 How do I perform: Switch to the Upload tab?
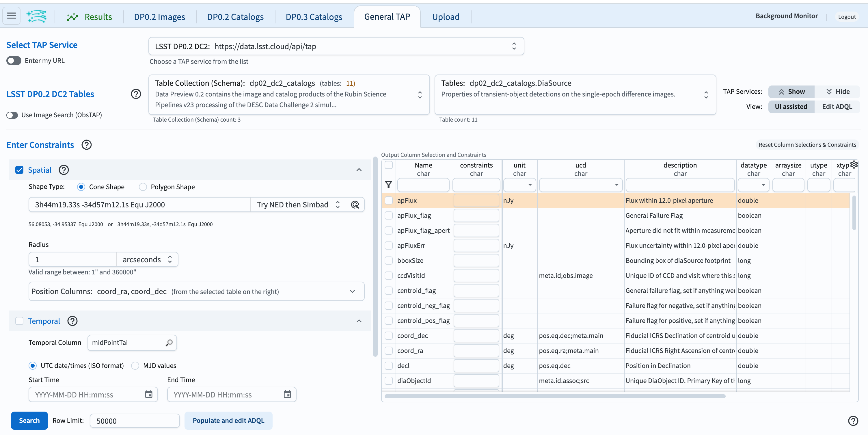(x=446, y=16)
